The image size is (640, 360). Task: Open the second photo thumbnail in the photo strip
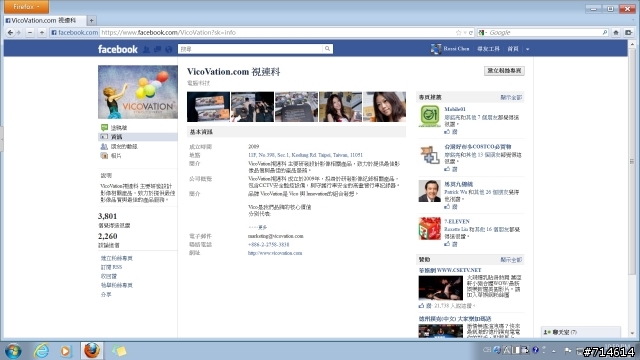point(252,107)
